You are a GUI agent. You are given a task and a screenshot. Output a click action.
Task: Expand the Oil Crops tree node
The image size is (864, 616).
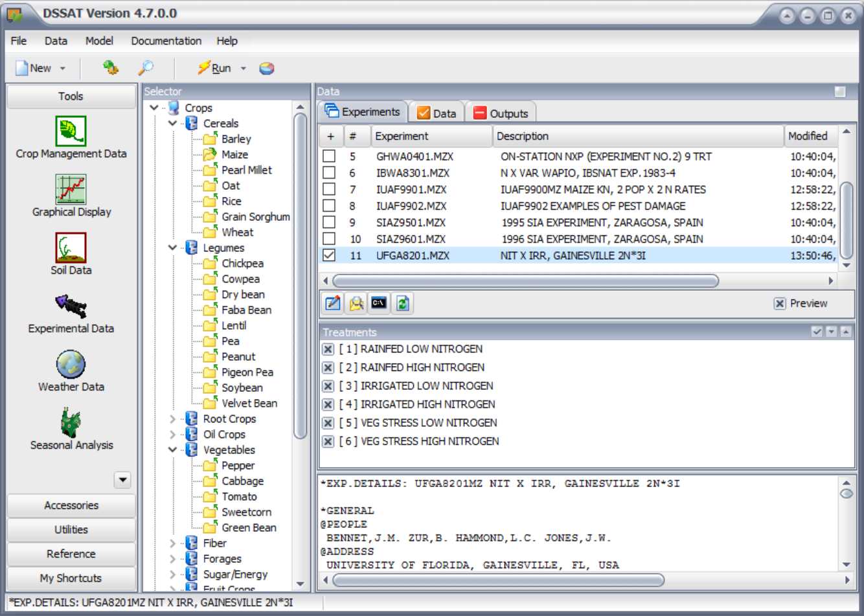172,434
